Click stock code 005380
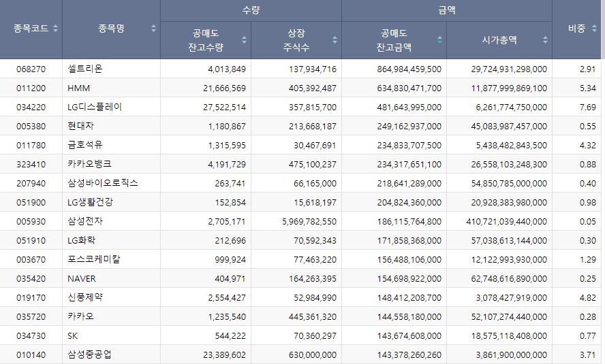 [31, 127]
